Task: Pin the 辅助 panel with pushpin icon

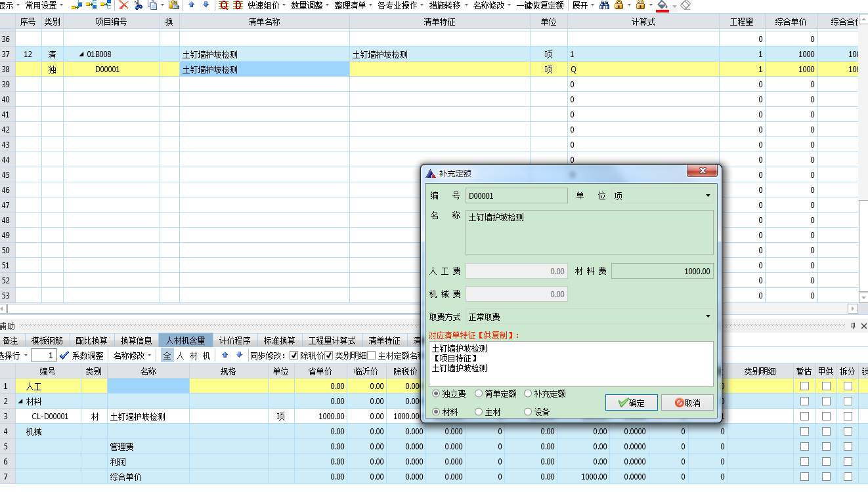Action: pyautogui.click(x=853, y=326)
